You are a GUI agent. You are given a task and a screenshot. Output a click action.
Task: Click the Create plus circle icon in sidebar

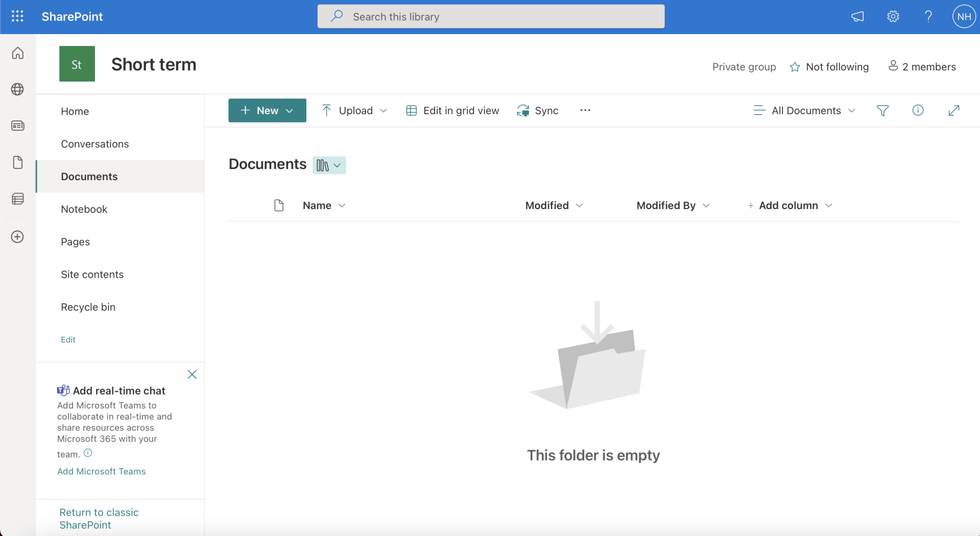[x=18, y=237]
